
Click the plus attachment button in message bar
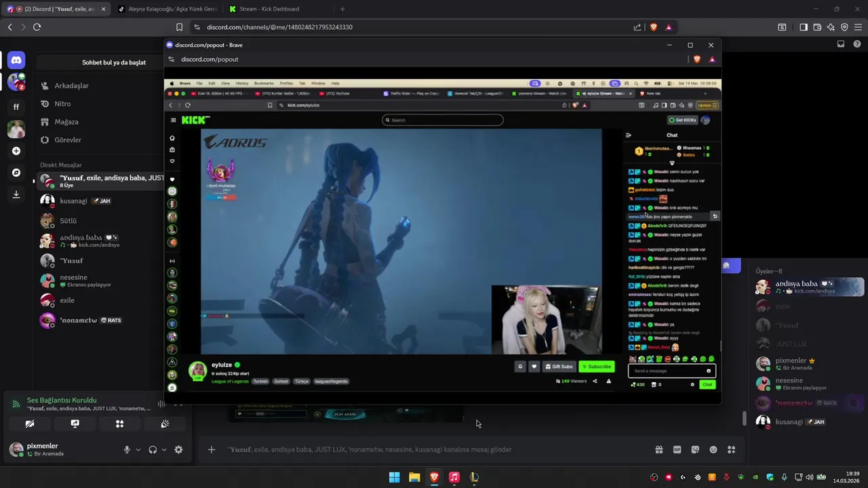click(212, 449)
